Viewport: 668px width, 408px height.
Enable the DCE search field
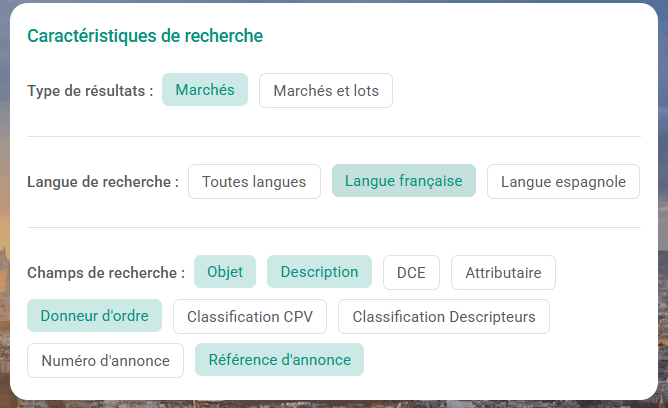[x=411, y=273]
